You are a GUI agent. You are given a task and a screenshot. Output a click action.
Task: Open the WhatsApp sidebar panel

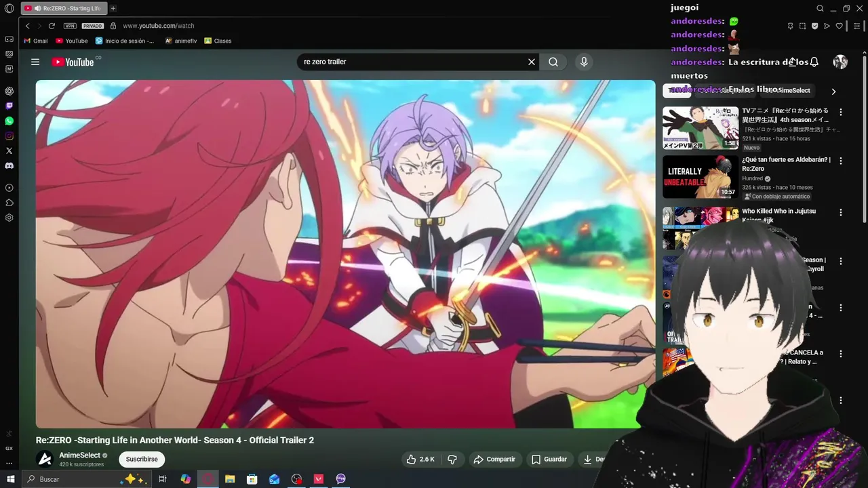tap(9, 121)
